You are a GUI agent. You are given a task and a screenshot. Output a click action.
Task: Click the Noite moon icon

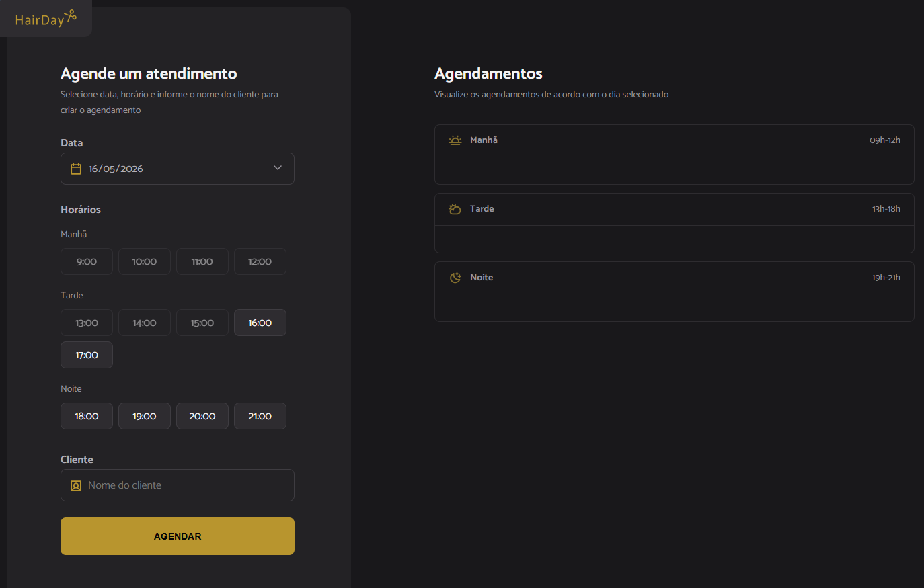pos(455,278)
